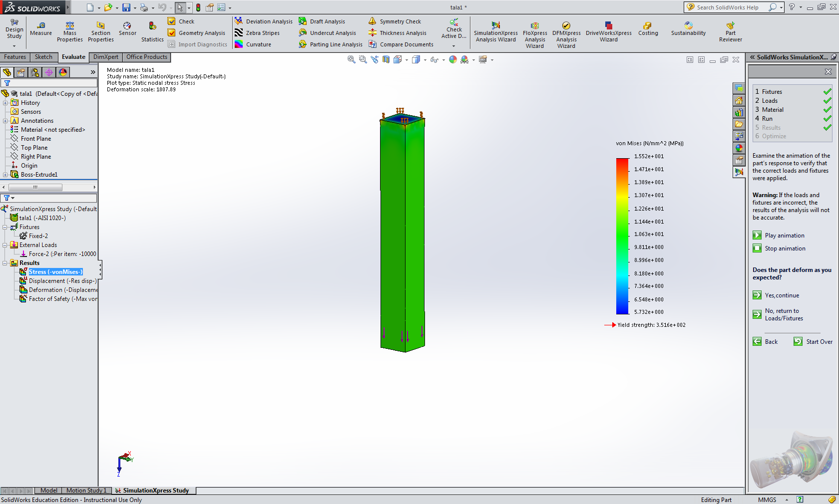The height and width of the screenshot is (504, 839).
Task: Toggle the Check tool checkbox
Action: tap(171, 21)
